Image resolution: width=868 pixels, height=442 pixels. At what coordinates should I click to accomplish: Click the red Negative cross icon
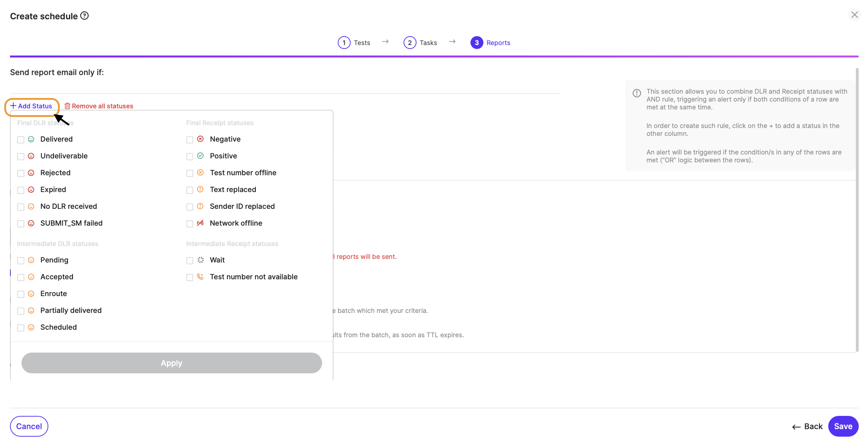[200, 139]
